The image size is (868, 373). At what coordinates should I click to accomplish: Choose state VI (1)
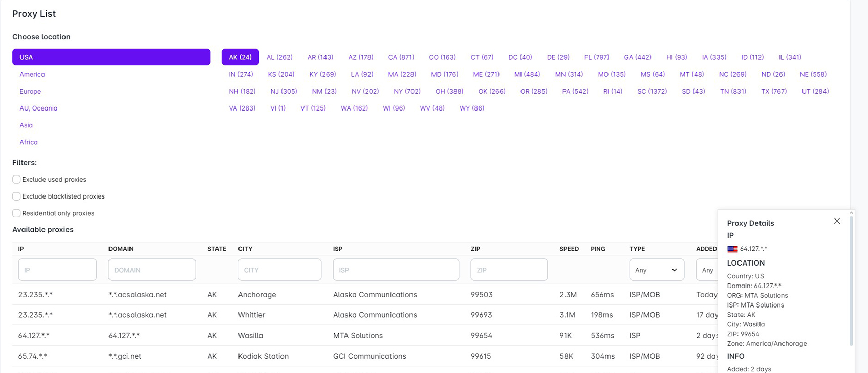278,108
